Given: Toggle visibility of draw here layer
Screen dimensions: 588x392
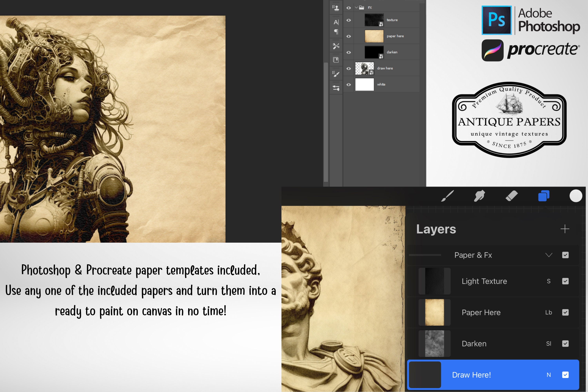Looking at the screenshot, I should [x=348, y=68].
